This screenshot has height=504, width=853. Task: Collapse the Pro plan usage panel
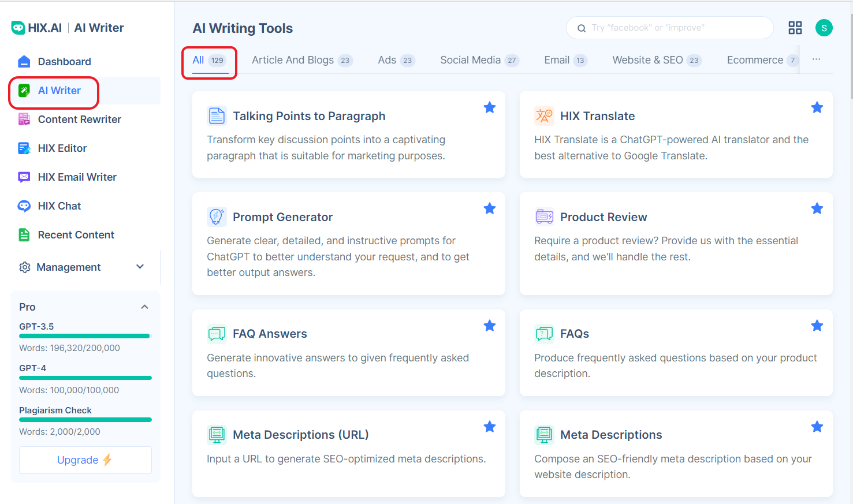pyautogui.click(x=144, y=307)
